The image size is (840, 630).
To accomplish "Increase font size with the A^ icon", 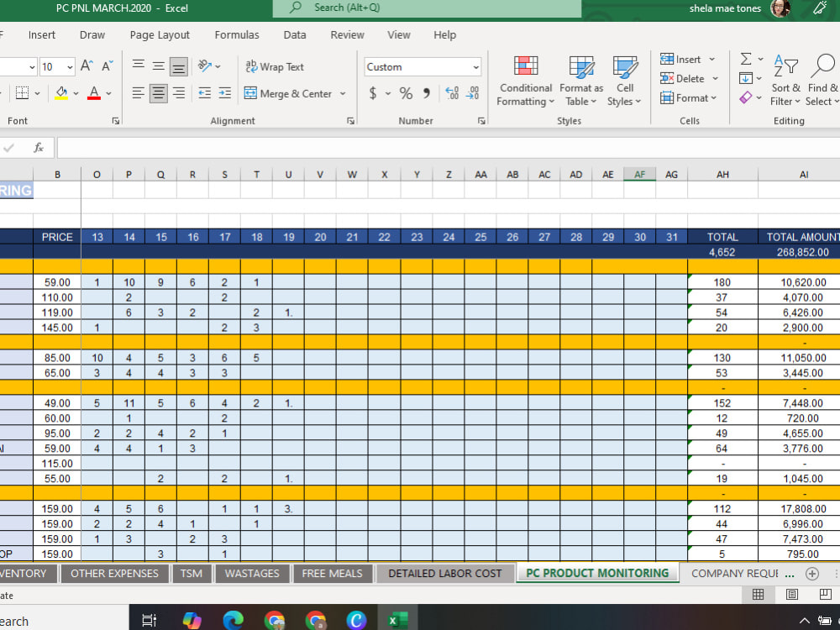I will [86, 66].
